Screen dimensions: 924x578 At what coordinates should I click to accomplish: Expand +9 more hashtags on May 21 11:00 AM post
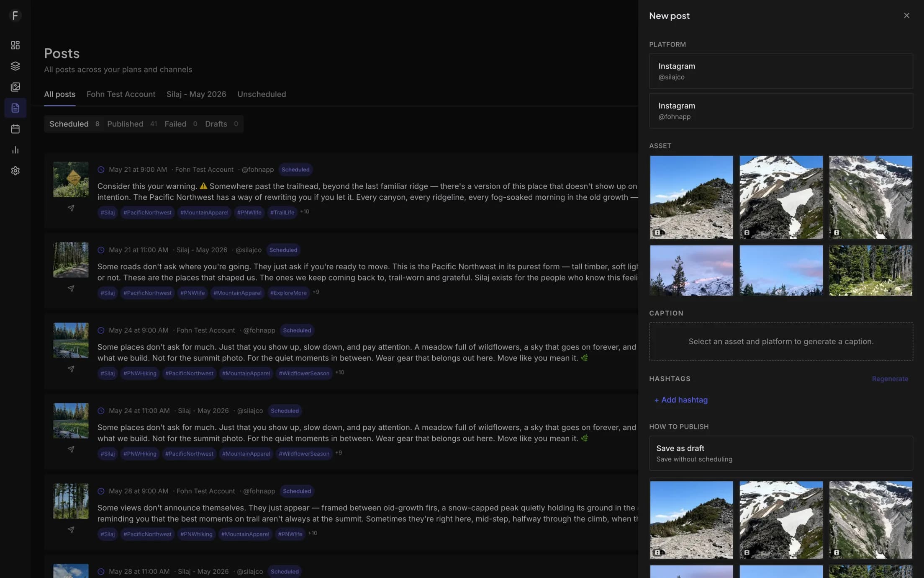(316, 292)
